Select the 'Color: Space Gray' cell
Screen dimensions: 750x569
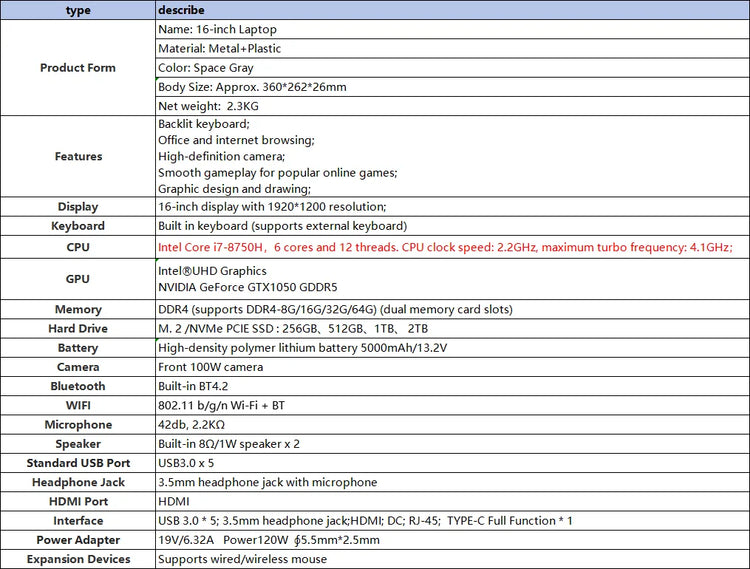pyautogui.click(x=208, y=68)
